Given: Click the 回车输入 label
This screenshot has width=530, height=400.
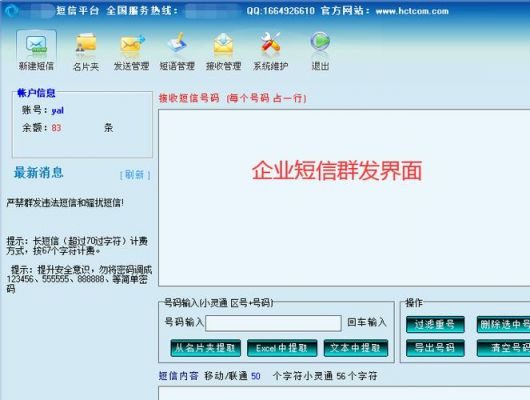Looking at the screenshot, I should (x=367, y=322).
